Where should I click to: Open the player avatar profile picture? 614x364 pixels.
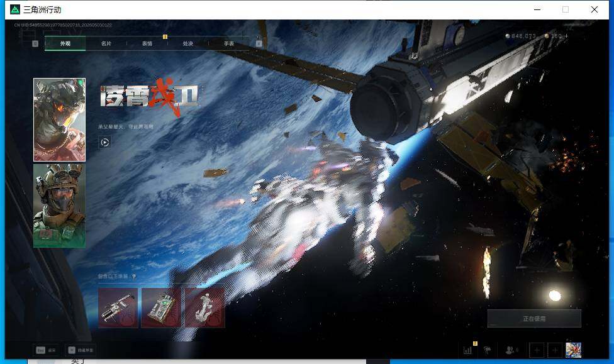pyautogui.click(x=573, y=350)
